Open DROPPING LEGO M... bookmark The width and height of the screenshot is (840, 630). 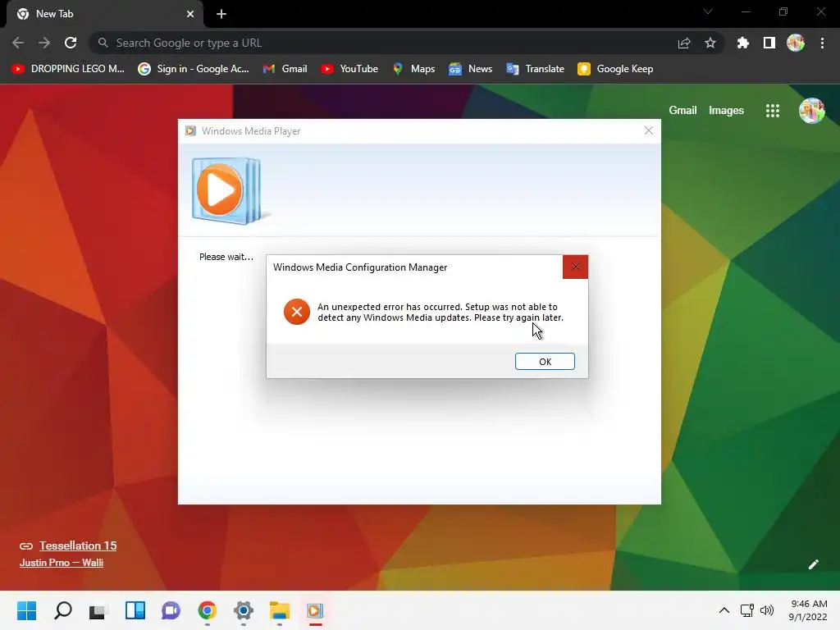68,69
